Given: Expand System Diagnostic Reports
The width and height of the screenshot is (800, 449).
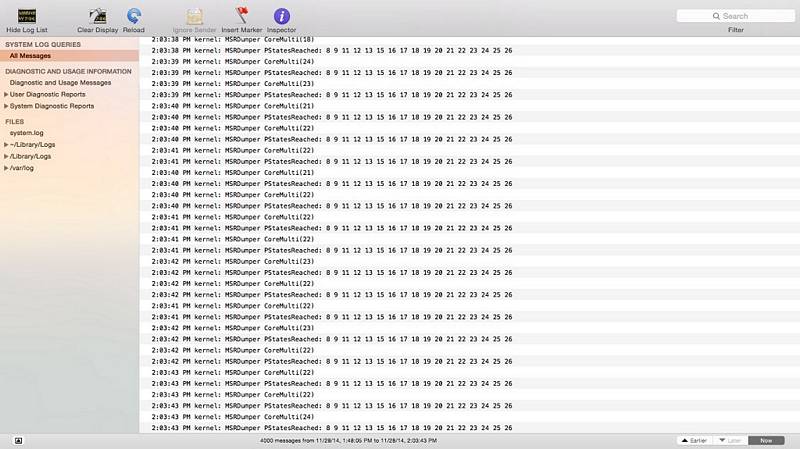Looking at the screenshot, I should (x=6, y=106).
